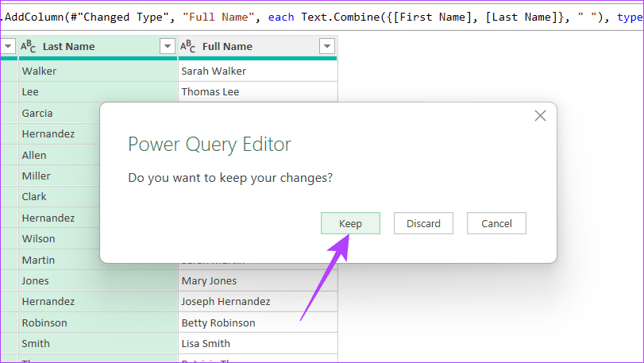Select the Betty Robinson cell
The width and height of the screenshot is (644, 363).
258,322
